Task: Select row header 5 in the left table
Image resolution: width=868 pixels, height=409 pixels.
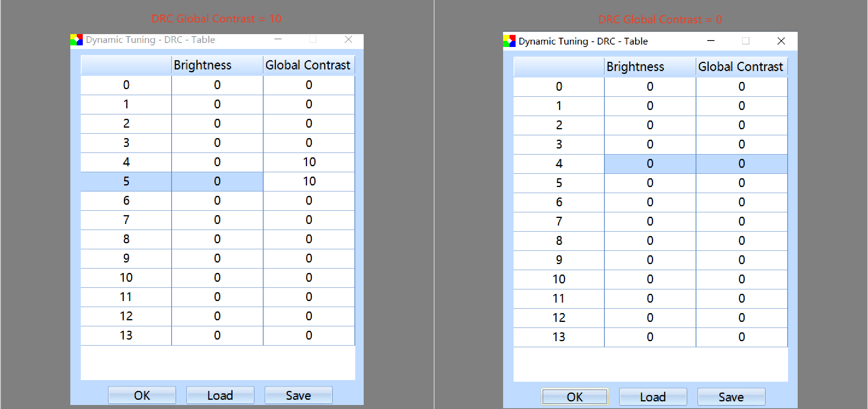Action: click(x=126, y=181)
